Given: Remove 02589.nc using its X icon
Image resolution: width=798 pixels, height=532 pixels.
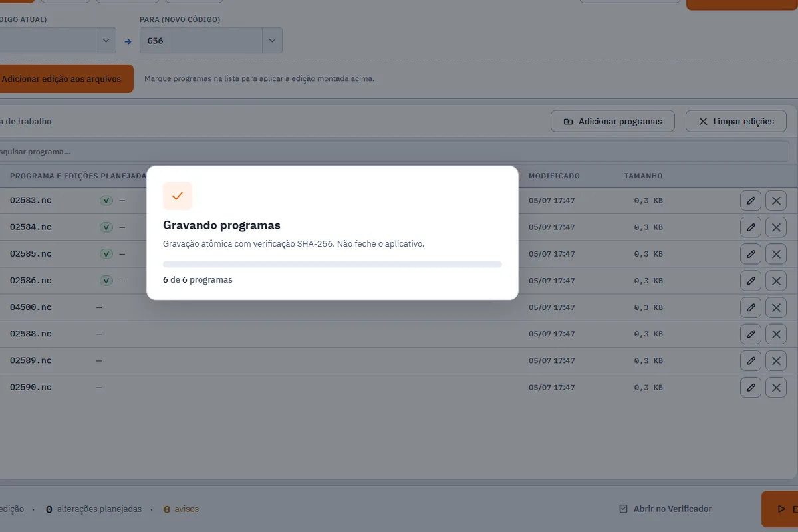Looking at the screenshot, I should click(776, 360).
